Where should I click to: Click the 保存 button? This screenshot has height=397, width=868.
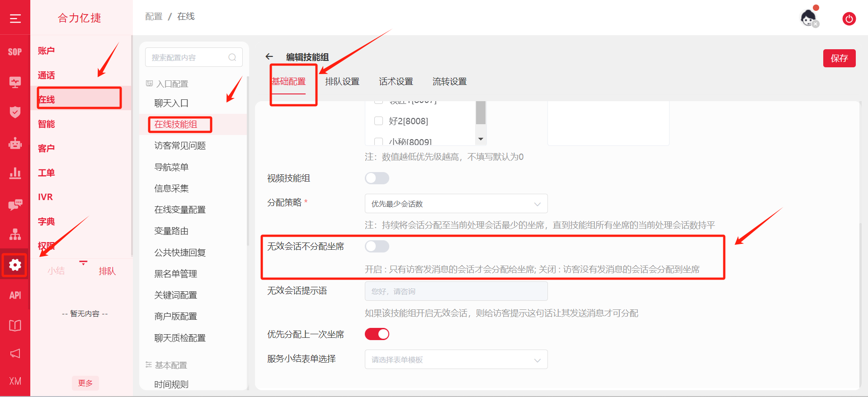coord(839,58)
